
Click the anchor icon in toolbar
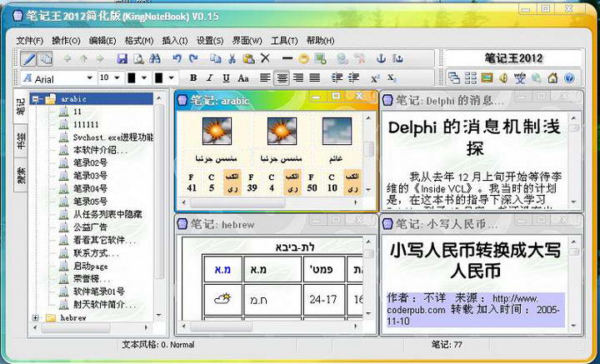point(381,58)
